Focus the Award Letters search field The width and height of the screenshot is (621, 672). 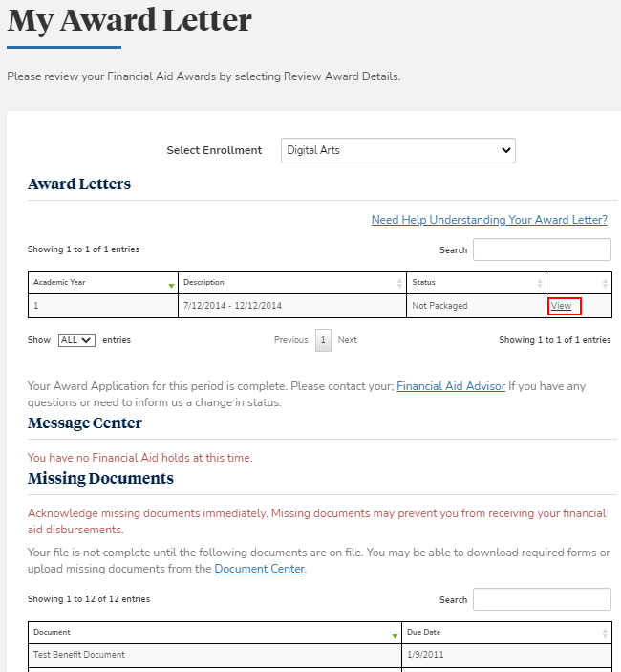click(542, 249)
